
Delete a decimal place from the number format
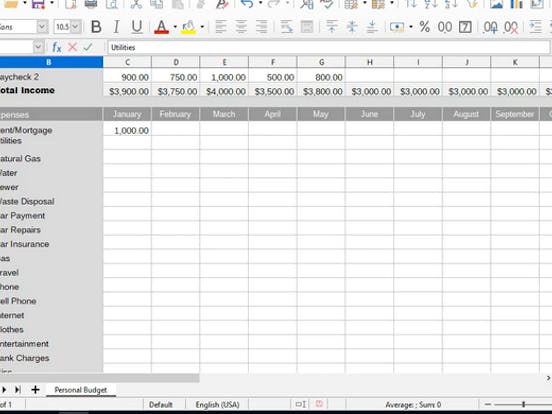[x=511, y=27]
